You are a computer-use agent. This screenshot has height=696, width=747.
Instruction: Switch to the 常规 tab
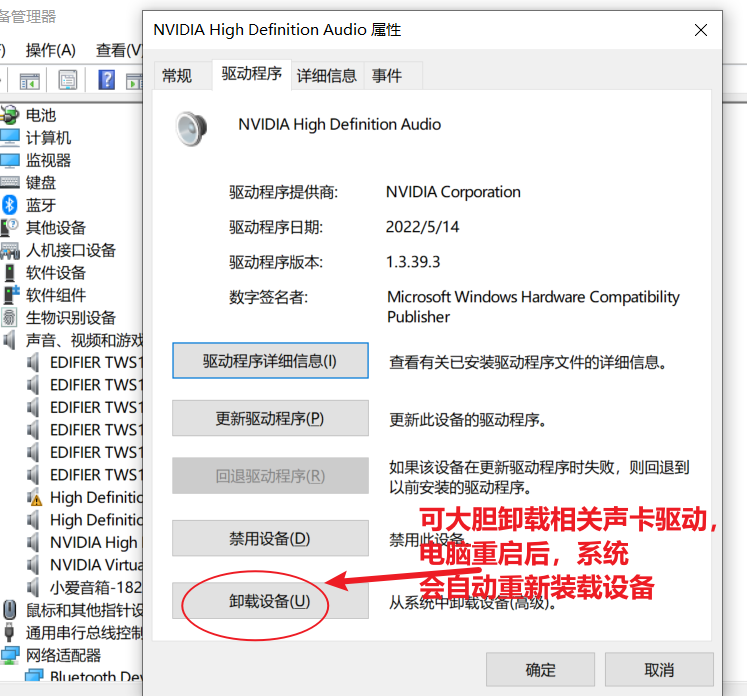coord(177,75)
